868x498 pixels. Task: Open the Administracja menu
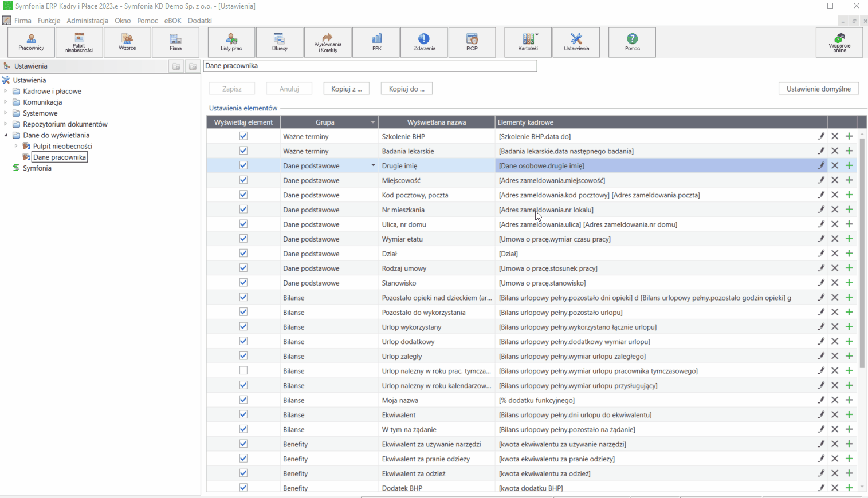88,21
